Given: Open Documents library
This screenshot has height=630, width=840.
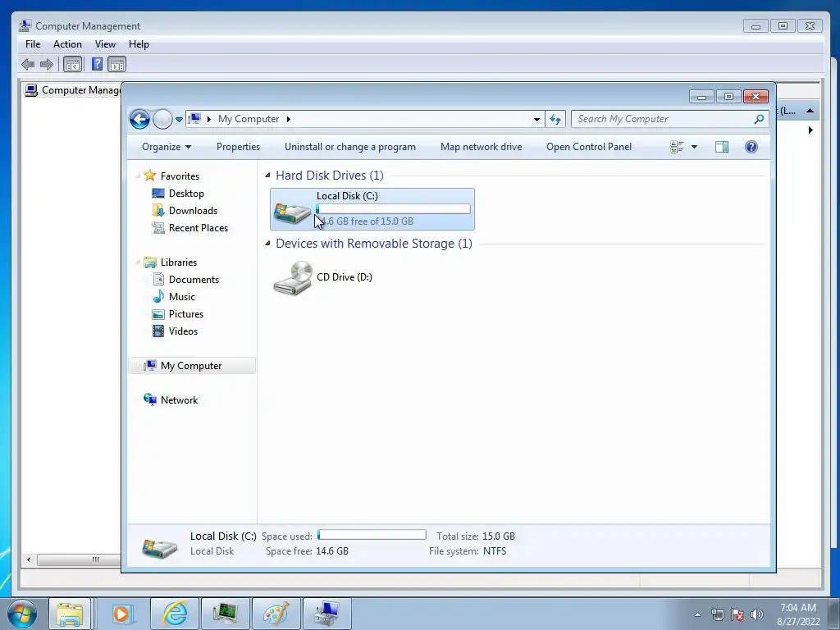Looking at the screenshot, I should (x=194, y=279).
